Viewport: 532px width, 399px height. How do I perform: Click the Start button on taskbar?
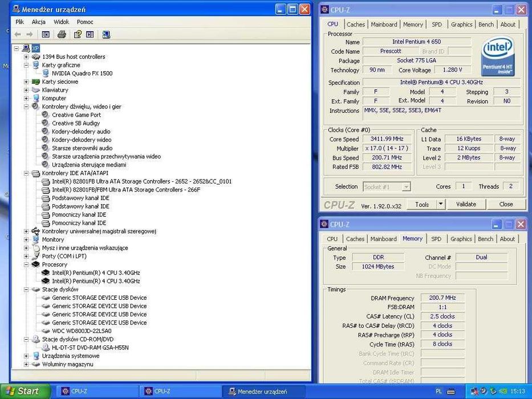click(x=25, y=391)
